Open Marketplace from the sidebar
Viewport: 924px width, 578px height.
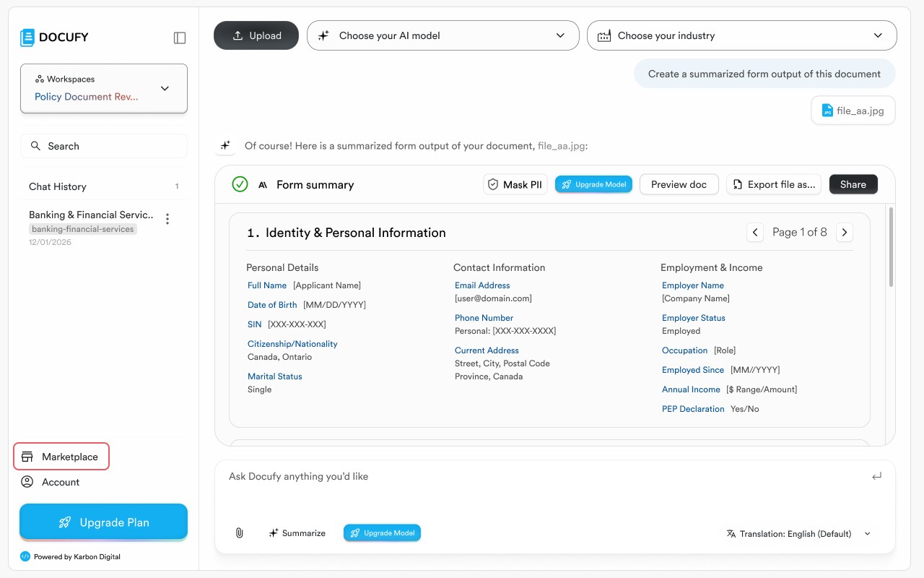pyautogui.click(x=61, y=457)
